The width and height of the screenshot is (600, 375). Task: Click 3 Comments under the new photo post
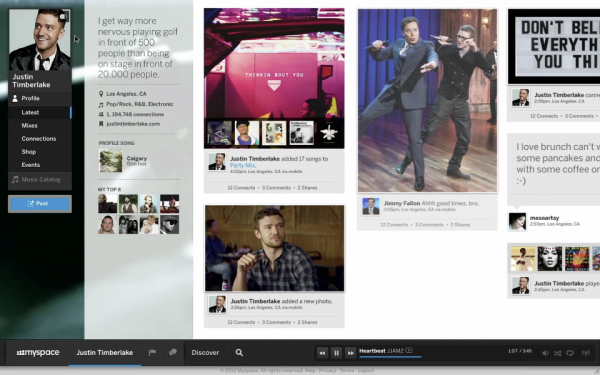(276, 322)
